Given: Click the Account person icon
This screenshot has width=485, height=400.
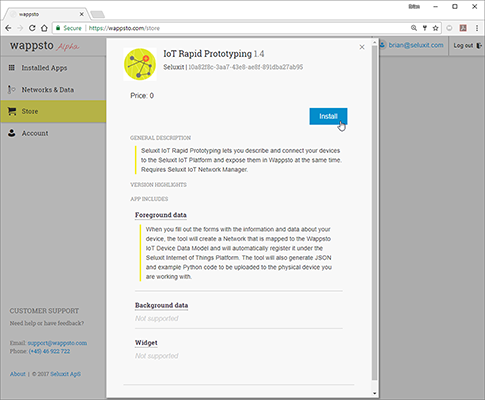Looking at the screenshot, I should tap(12, 133).
